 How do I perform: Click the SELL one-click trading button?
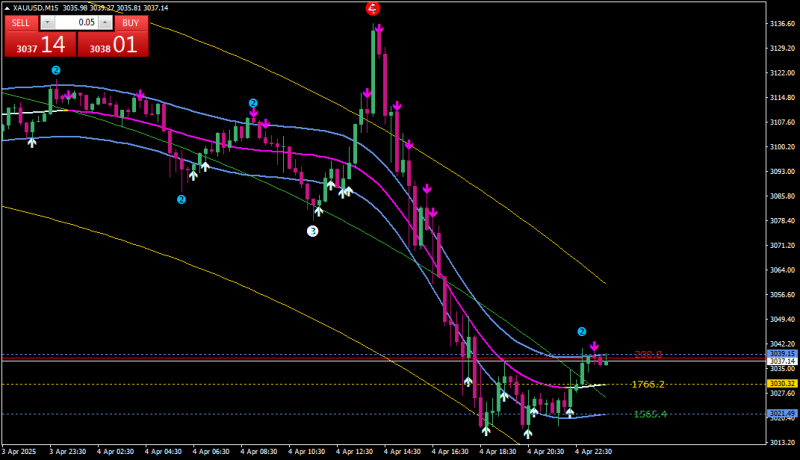21,23
